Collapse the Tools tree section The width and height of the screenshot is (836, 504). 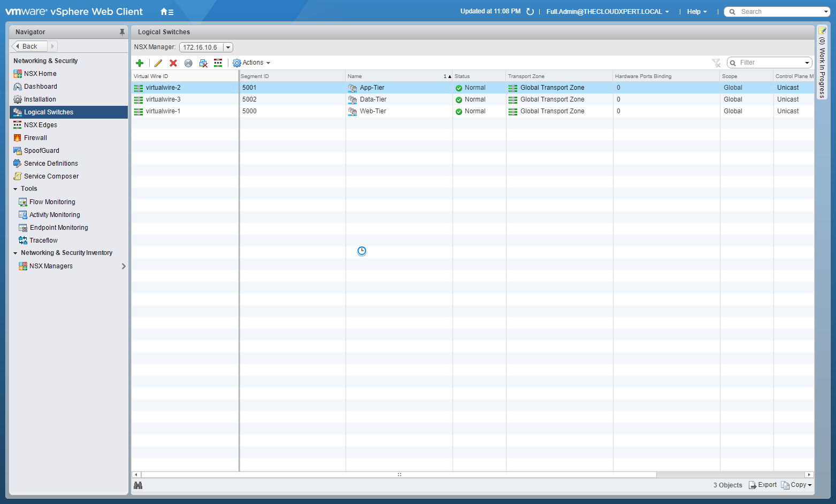point(16,189)
